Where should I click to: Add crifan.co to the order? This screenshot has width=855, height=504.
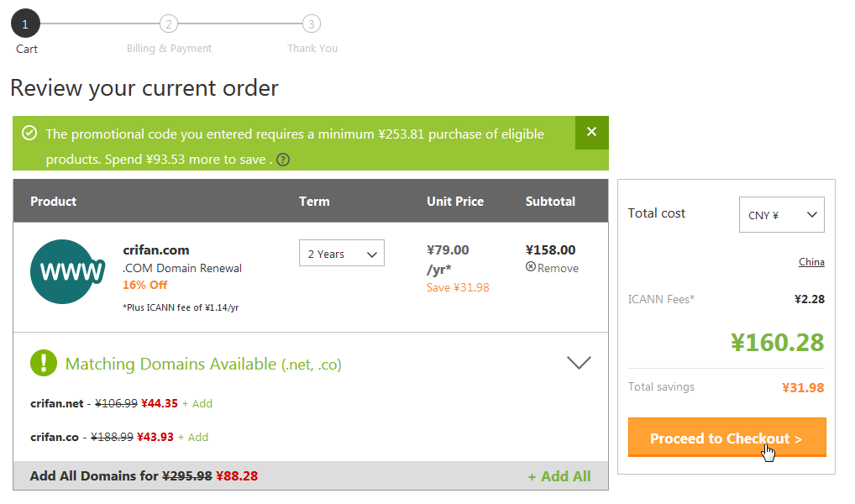(x=193, y=437)
